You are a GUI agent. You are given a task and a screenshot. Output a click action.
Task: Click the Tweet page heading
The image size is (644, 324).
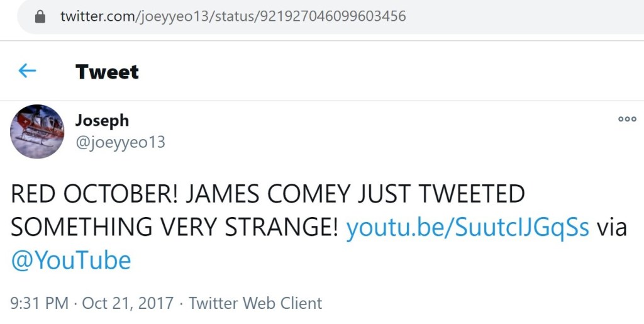click(x=107, y=72)
